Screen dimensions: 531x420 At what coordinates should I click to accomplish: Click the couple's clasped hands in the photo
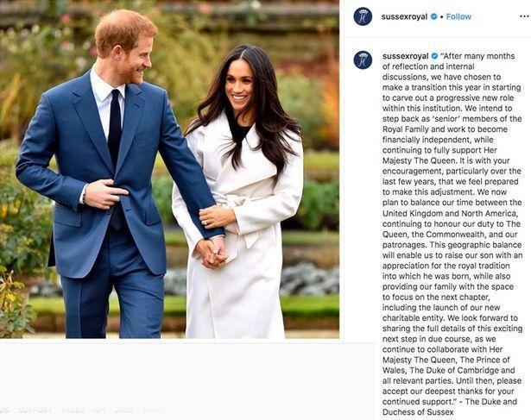click(212, 254)
